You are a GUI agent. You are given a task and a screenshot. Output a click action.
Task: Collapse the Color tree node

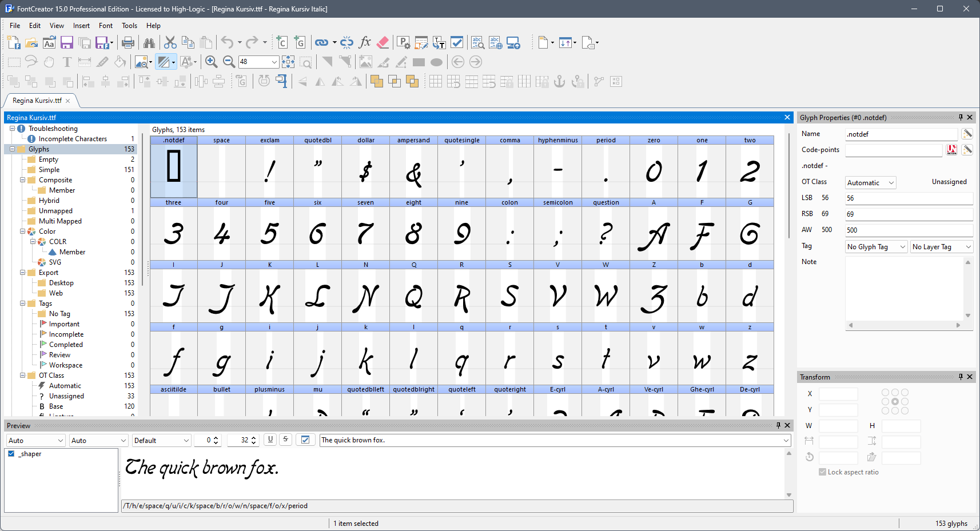click(22, 231)
